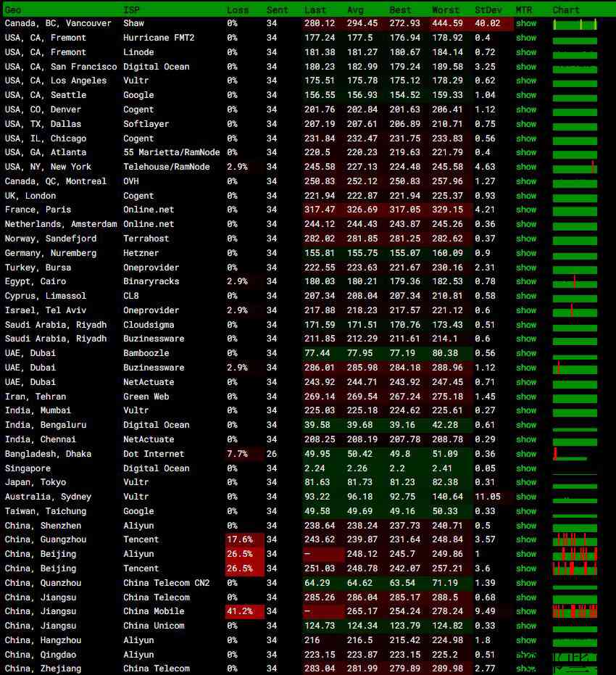This screenshot has width=616, height=675.
Task: Select 'Cyprus, Limassol' geo cell
Action: click(46, 296)
